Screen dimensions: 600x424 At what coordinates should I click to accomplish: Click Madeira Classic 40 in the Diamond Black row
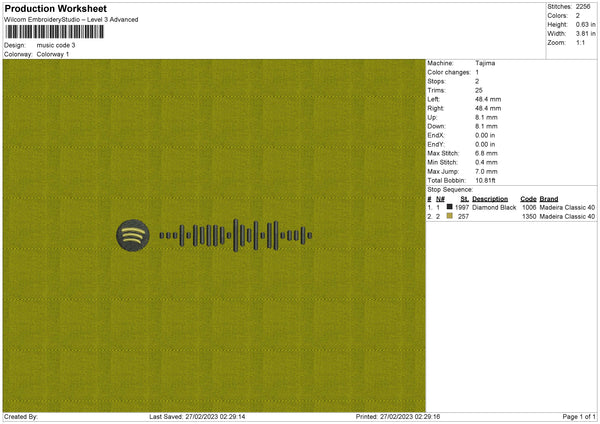567,207
